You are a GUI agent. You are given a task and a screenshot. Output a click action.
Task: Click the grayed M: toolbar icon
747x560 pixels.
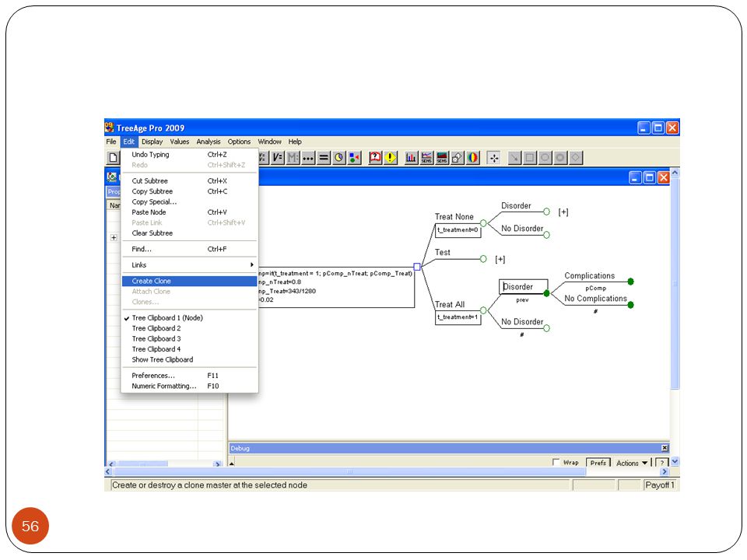point(293,158)
